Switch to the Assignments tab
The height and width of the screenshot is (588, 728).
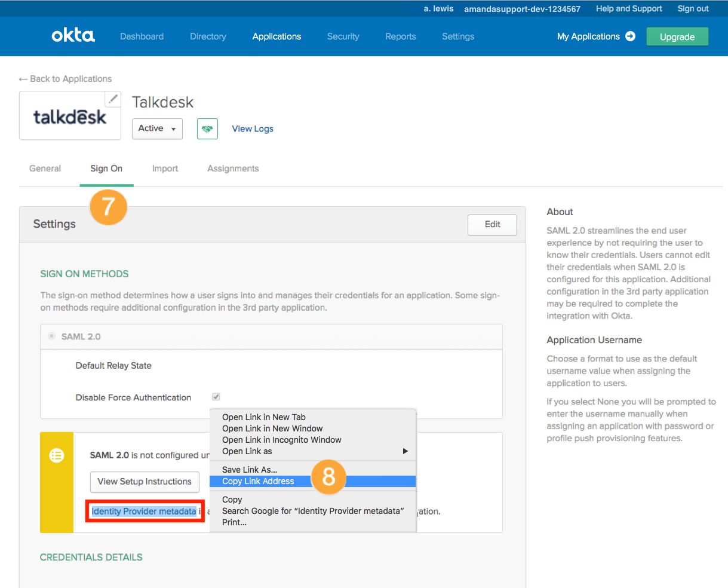(x=233, y=169)
